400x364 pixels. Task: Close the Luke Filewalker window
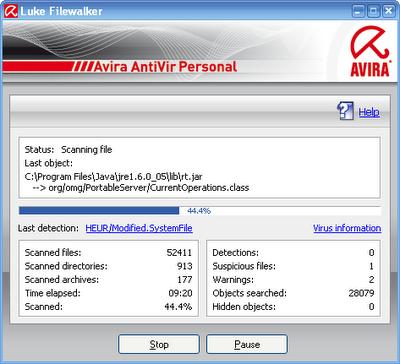(389, 11)
